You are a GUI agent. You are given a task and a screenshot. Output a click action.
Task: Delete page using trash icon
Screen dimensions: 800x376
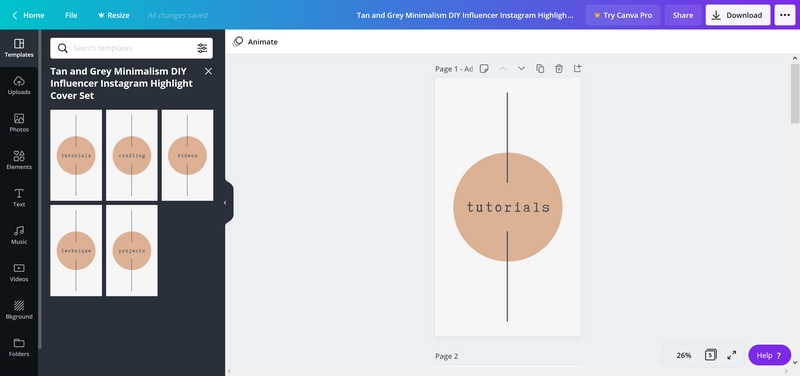pos(559,68)
